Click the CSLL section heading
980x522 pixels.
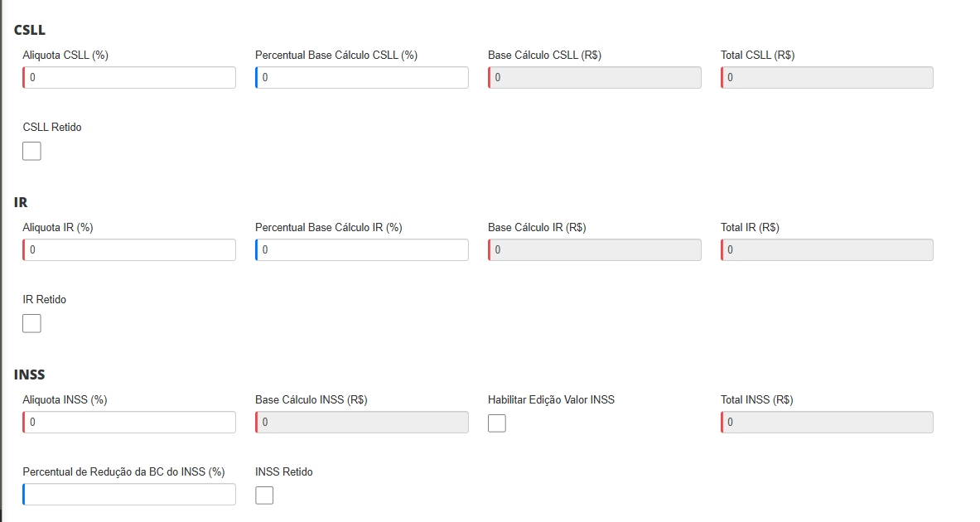point(30,30)
